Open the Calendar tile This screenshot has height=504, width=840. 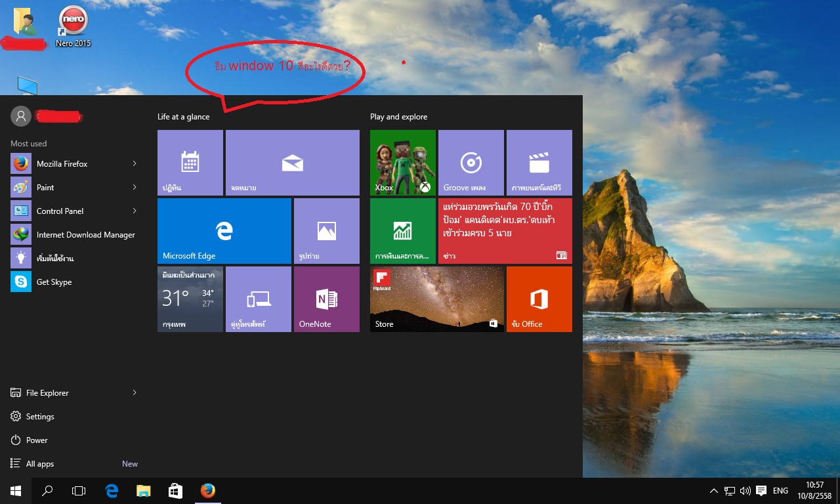point(190,162)
